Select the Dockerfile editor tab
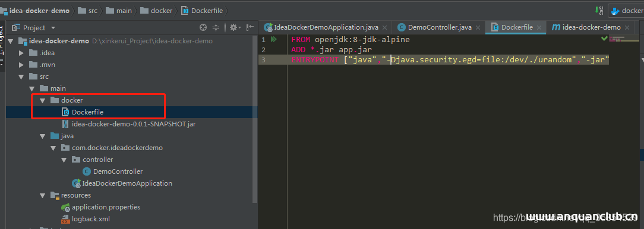 pos(516,27)
